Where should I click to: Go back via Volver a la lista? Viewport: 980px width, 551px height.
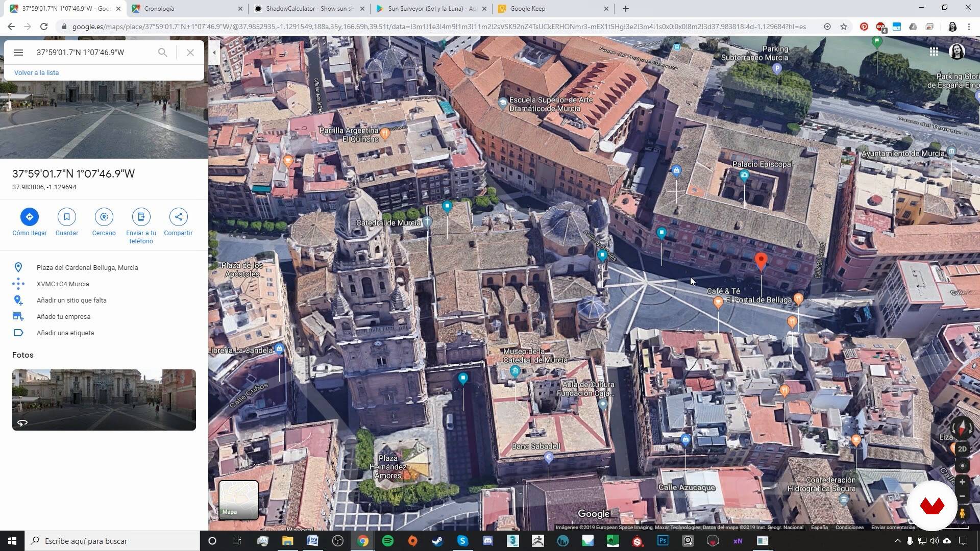36,72
